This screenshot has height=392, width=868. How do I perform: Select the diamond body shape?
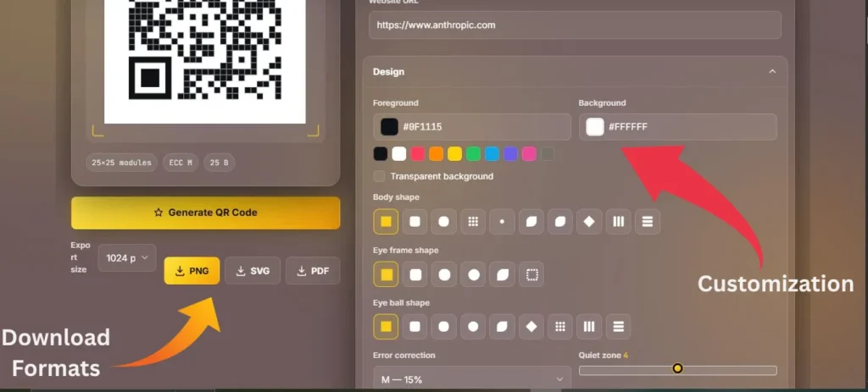pyautogui.click(x=589, y=222)
